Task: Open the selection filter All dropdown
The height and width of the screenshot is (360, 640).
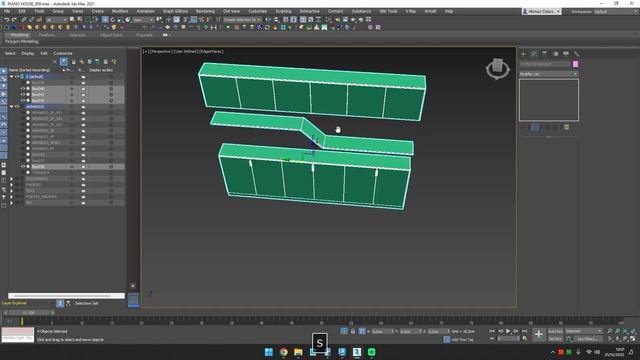Action: click(x=56, y=20)
